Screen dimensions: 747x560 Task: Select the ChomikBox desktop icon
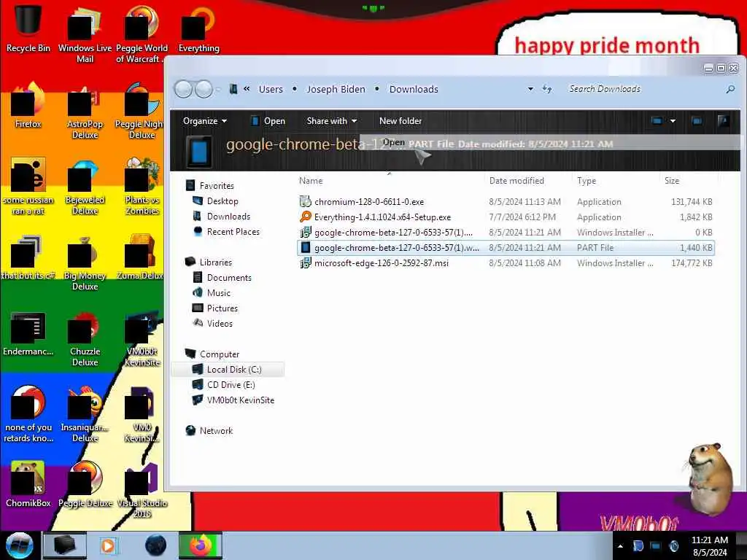28,484
